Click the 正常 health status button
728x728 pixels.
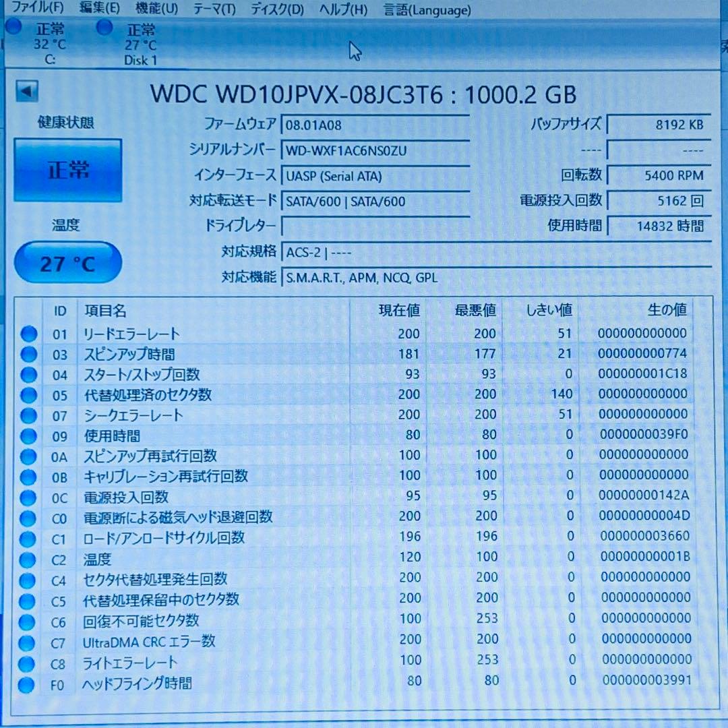pyautogui.click(x=68, y=170)
